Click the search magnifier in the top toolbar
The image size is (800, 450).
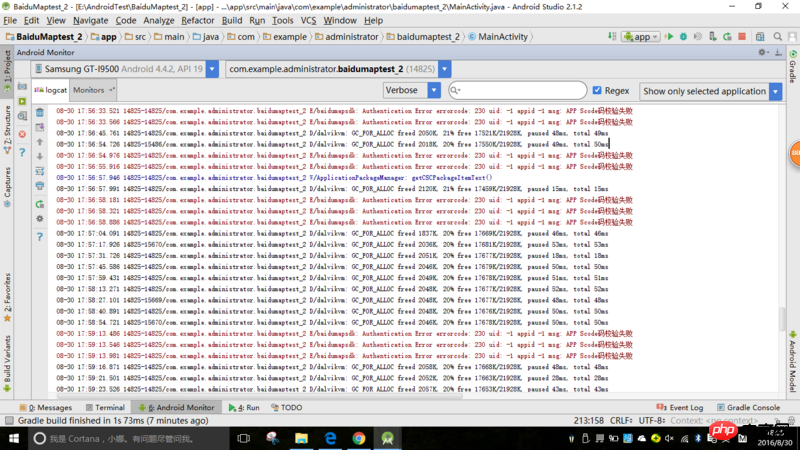pos(778,37)
